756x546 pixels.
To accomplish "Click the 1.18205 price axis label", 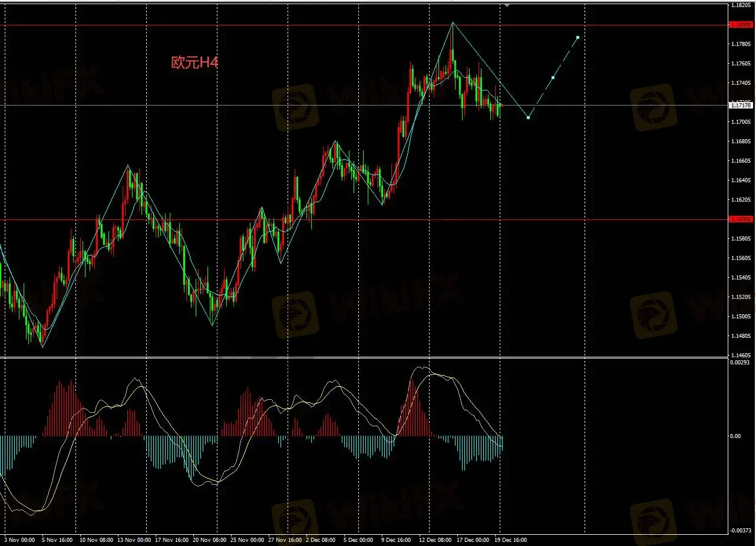I will point(741,5).
